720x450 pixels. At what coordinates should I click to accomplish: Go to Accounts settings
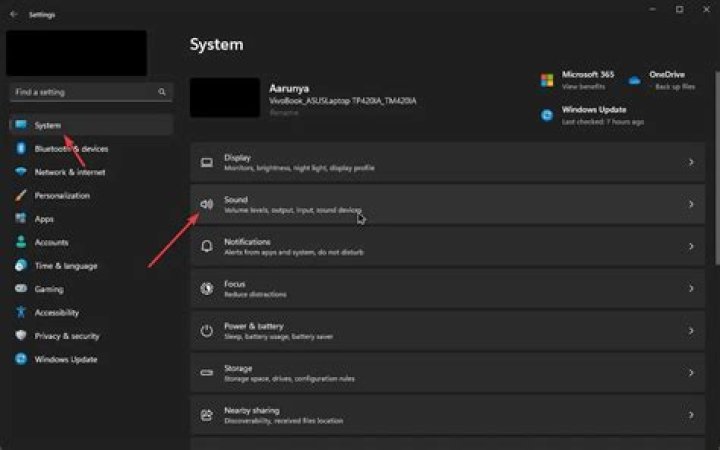[x=51, y=242]
